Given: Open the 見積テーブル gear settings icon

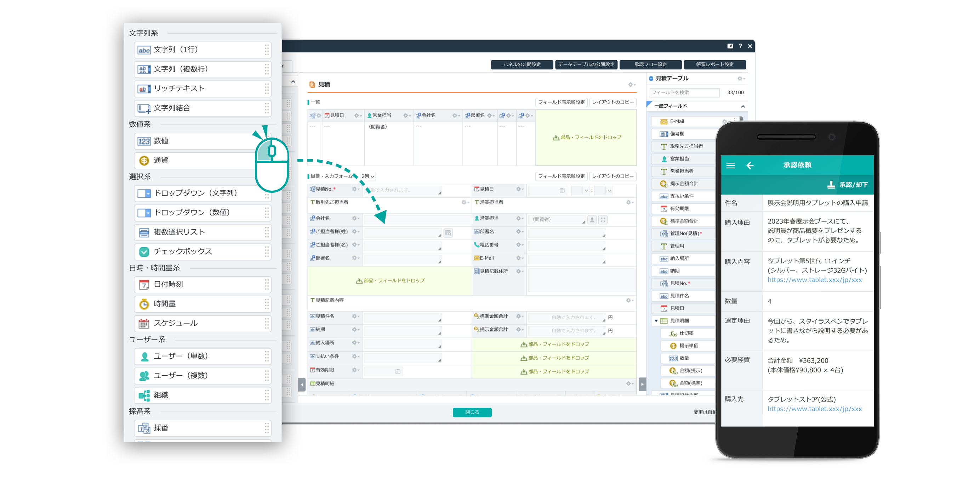Looking at the screenshot, I should pyautogui.click(x=741, y=78).
